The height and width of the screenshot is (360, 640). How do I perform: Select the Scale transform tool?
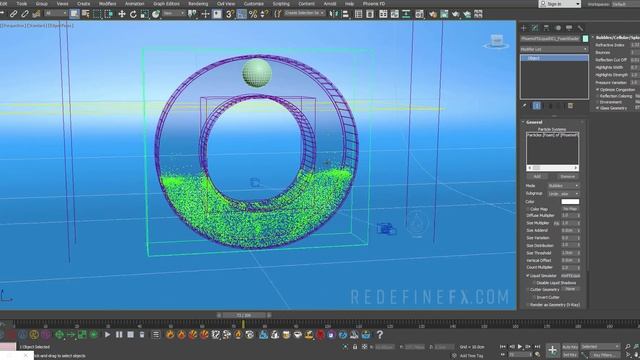pos(144,14)
